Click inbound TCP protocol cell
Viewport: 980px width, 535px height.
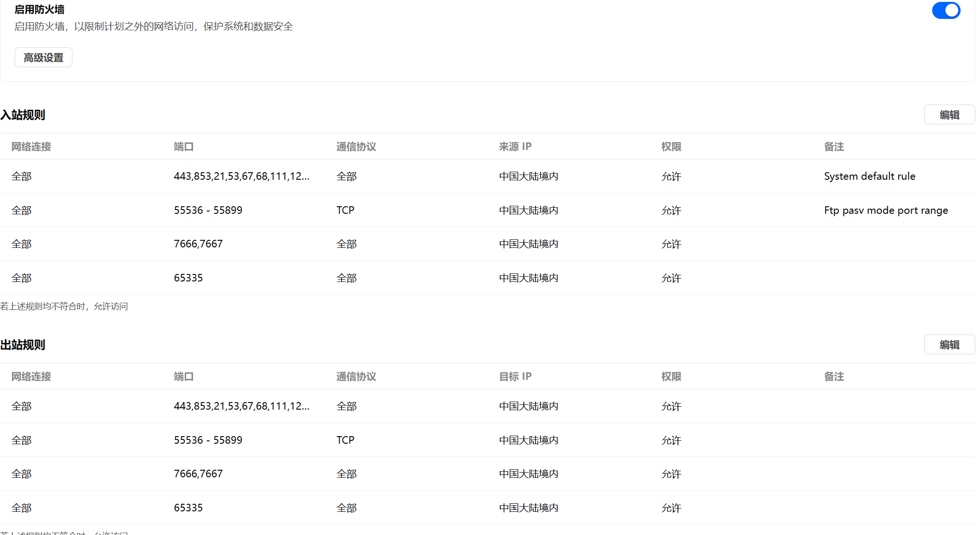click(345, 210)
